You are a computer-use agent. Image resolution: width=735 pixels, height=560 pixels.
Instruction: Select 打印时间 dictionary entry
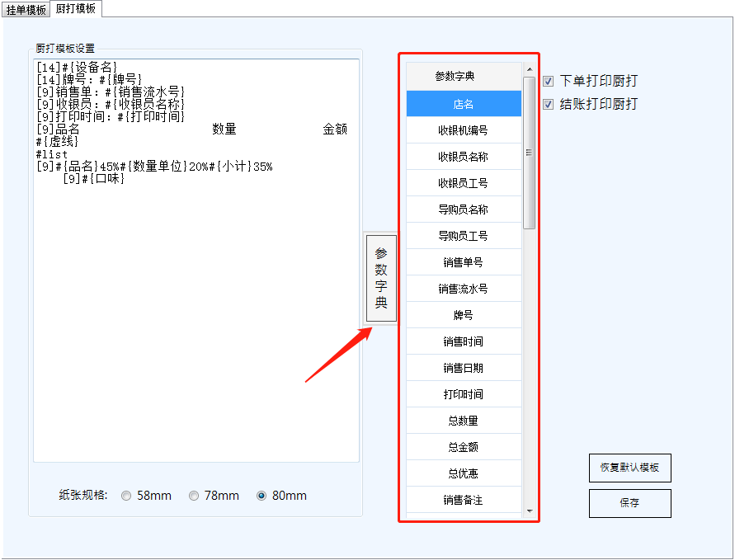point(464,394)
